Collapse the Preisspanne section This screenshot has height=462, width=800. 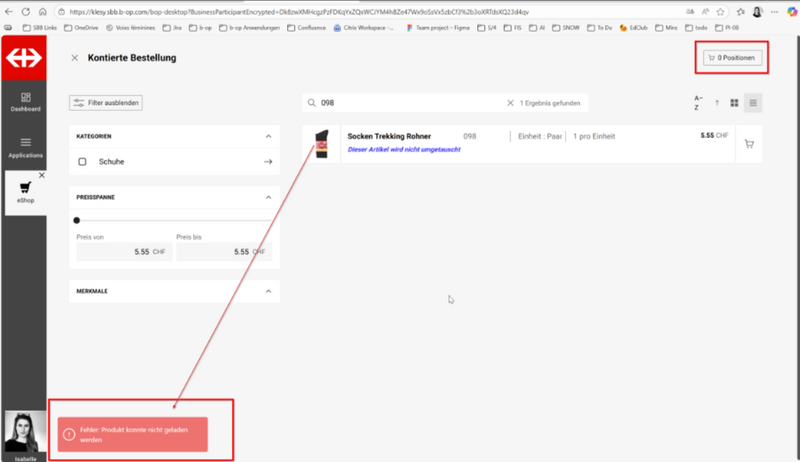(268, 197)
